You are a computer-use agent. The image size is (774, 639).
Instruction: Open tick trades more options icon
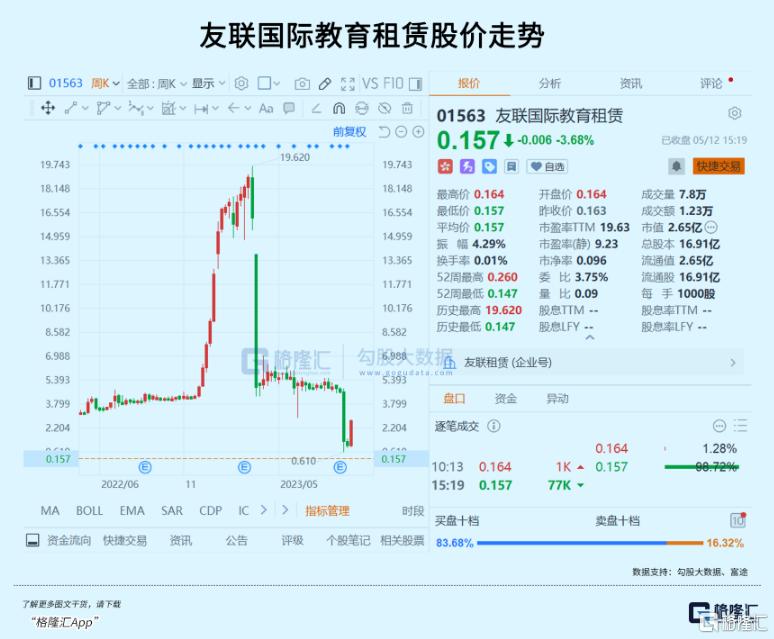pos(719,426)
